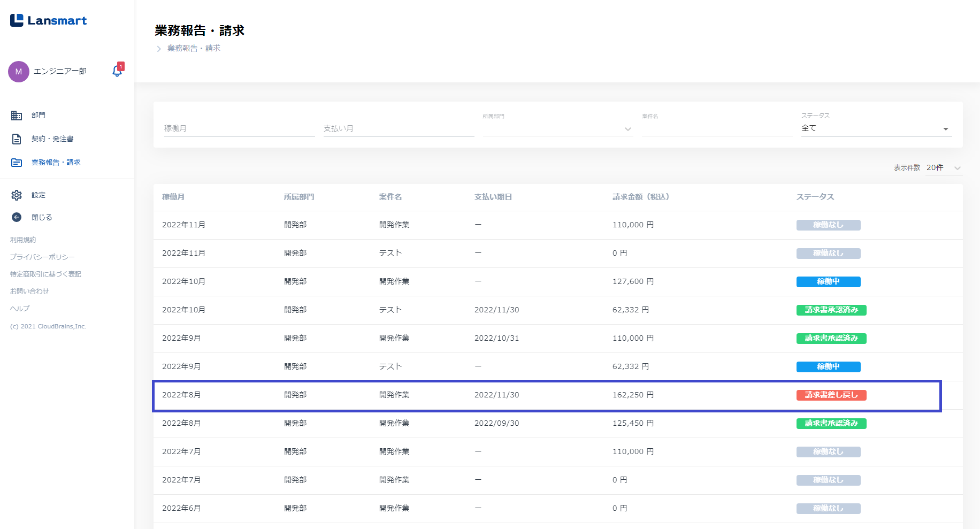This screenshot has height=529, width=980.
Task: Open notifications bell icon
Action: [x=117, y=71]
